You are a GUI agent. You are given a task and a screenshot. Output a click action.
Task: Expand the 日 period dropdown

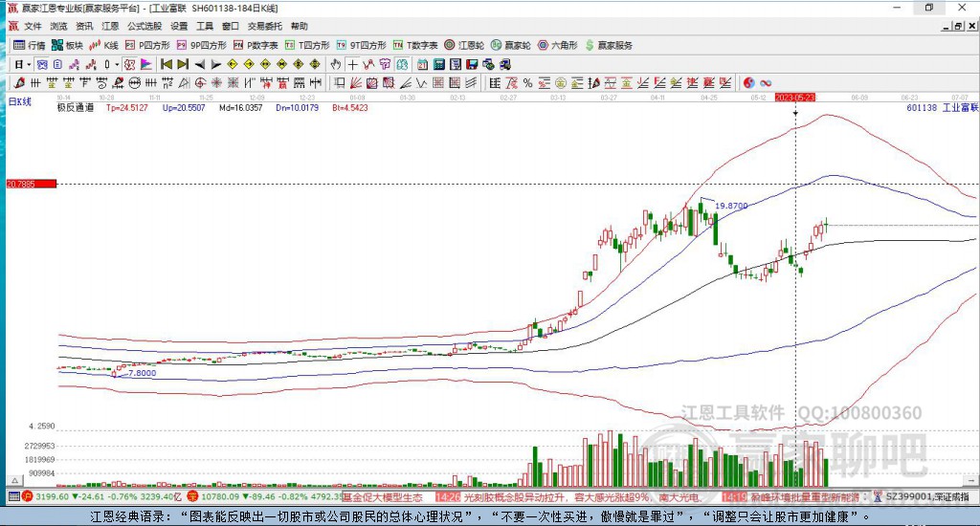[29, 64]
